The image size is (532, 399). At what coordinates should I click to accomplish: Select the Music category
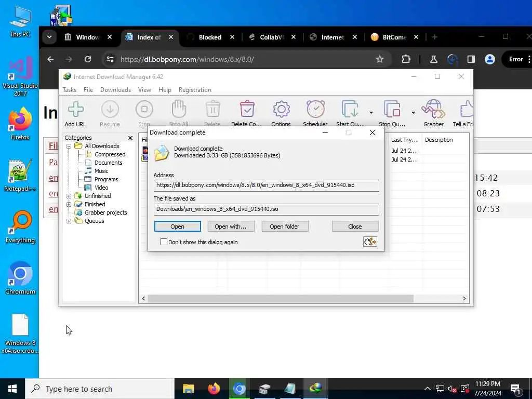tap(101, 171)
